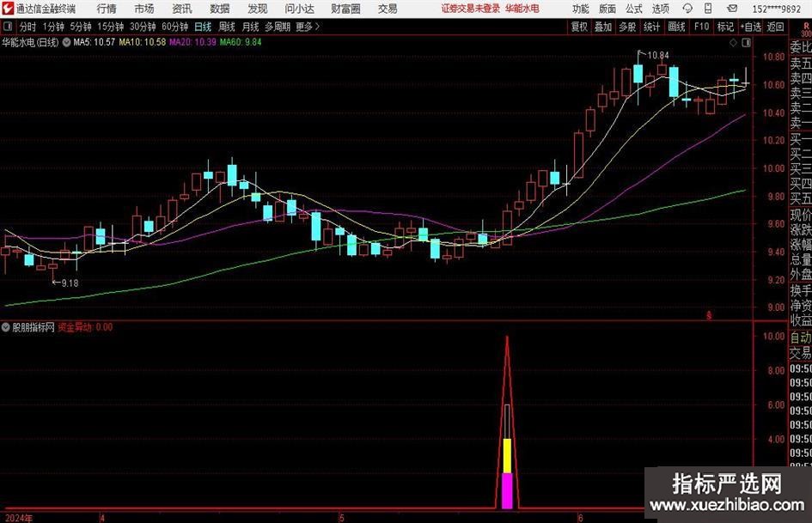The width and height of the screenshot is (812, 523).
Task: Click the 自动 label in side panel
Action: click(x=801, y=338)
